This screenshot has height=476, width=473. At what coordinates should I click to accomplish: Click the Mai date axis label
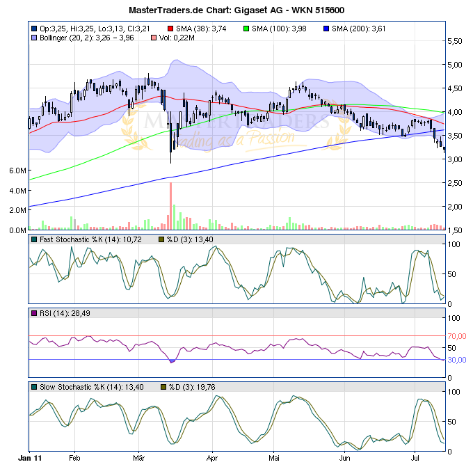[x=273, y=458]
